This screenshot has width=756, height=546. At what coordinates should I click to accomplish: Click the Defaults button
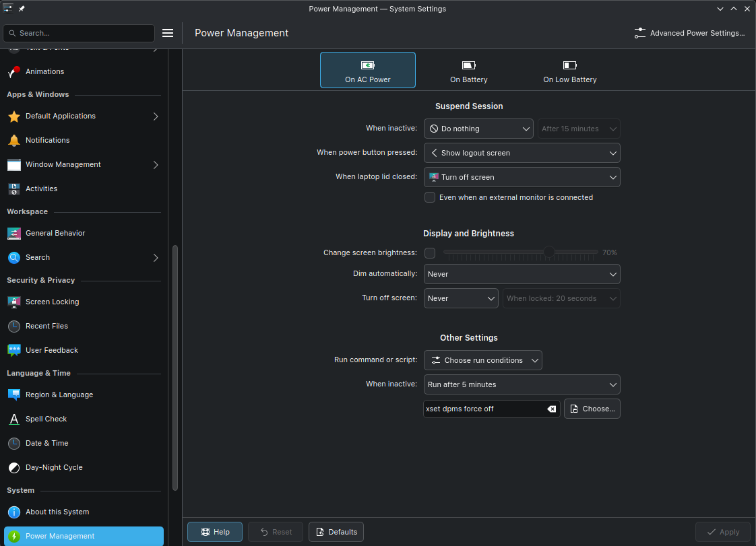coord(336,532)
